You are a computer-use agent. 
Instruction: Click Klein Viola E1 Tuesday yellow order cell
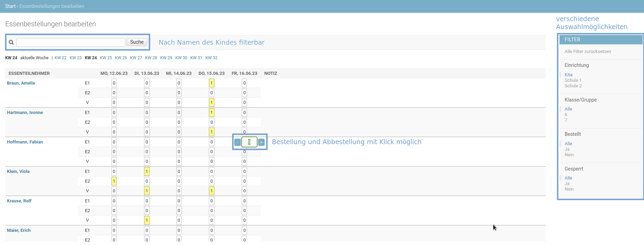point(147,172)
